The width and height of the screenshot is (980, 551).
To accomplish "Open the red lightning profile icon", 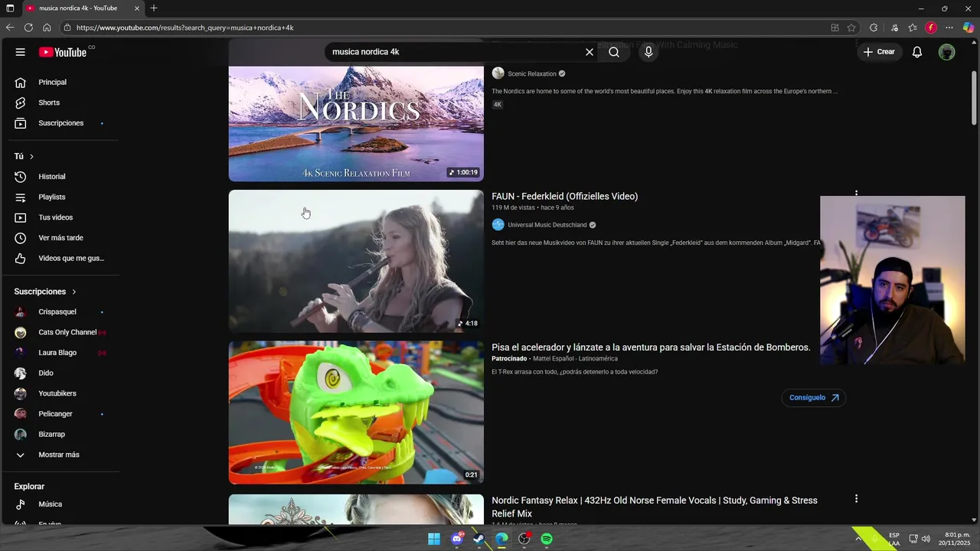I will [931, 28].
